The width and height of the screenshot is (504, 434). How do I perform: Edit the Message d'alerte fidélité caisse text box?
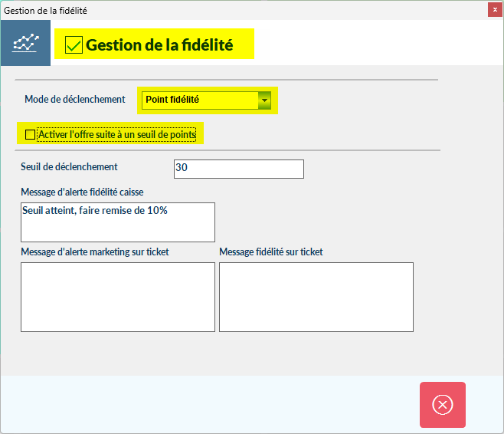(x=118, y=222)
